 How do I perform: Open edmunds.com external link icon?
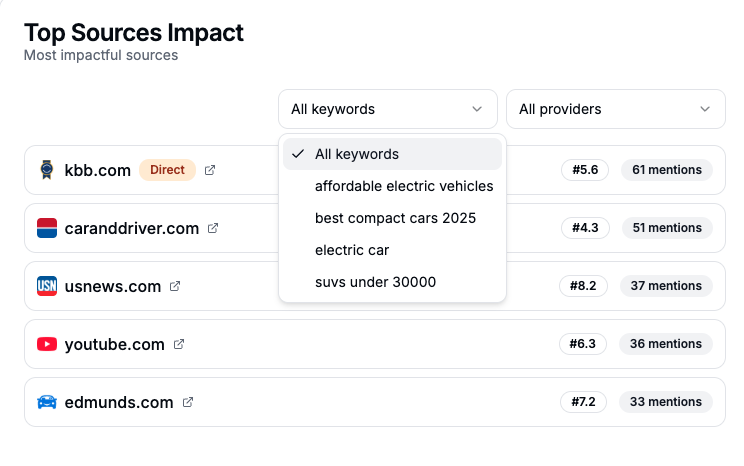(x=188, y=402)
